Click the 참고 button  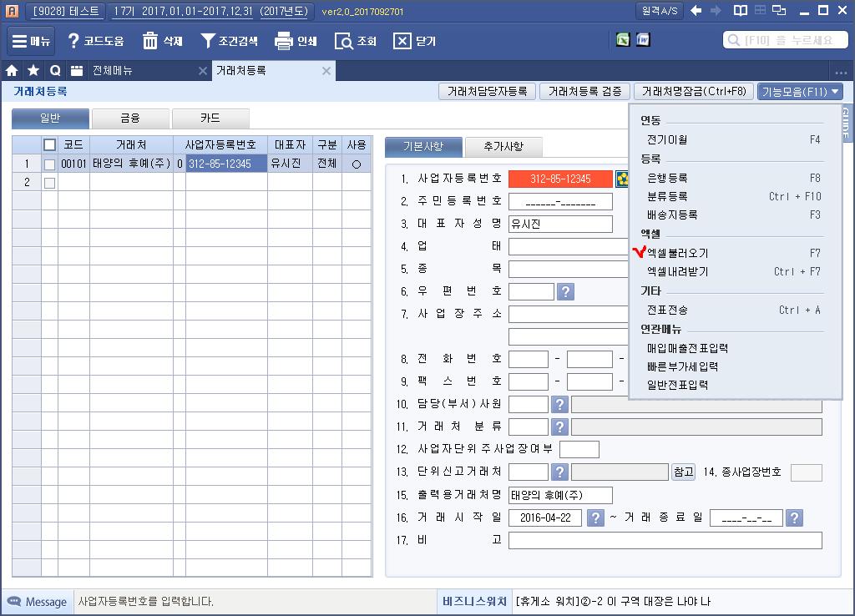coord(683,472)
